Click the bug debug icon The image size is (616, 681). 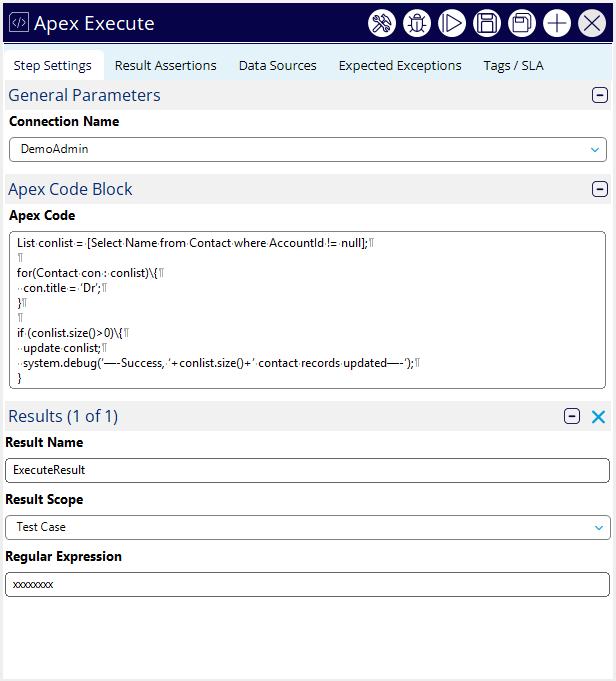pos(417,24)
